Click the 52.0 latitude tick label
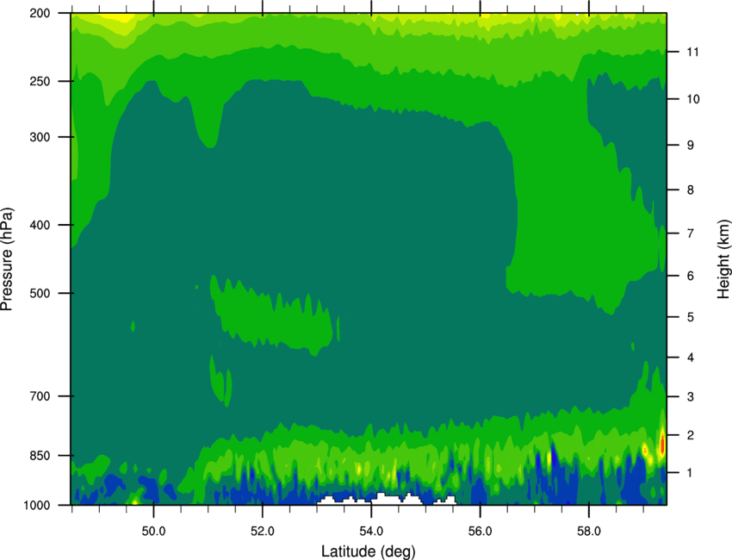The height and width of the screenshot is (560, 732). (263, 532)
